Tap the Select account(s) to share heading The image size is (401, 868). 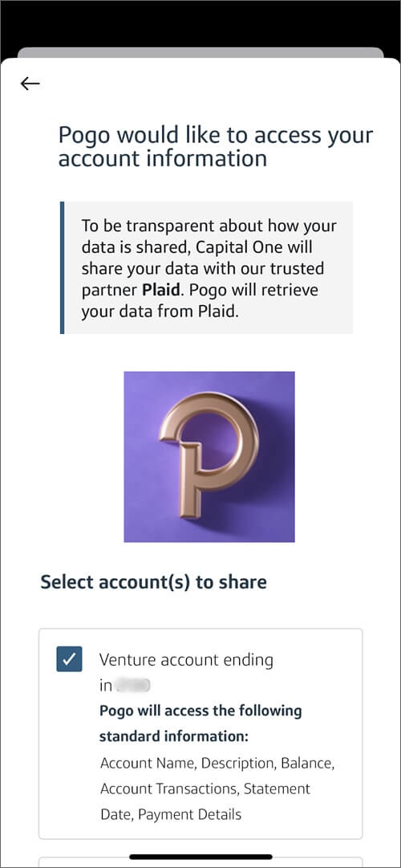[x=153, y=582]
